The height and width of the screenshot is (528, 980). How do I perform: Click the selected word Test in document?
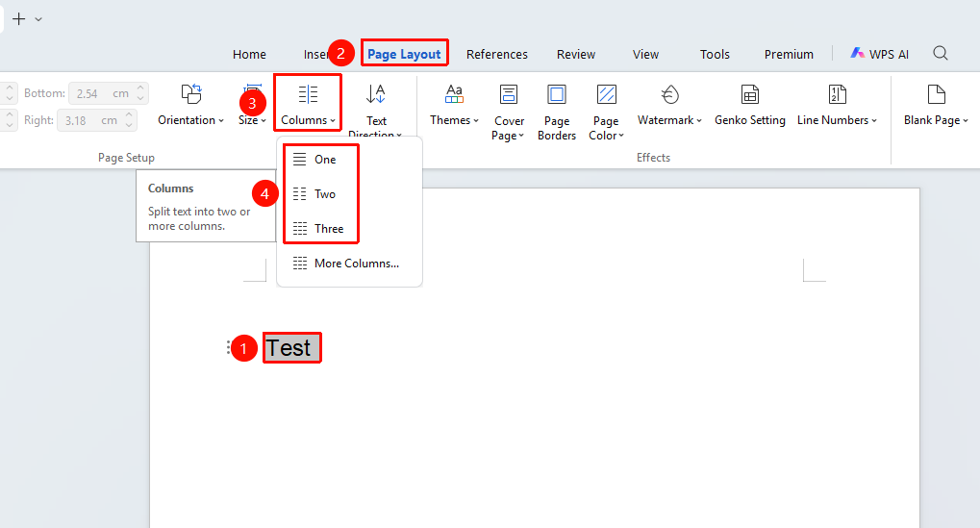[x=289, y=348]
